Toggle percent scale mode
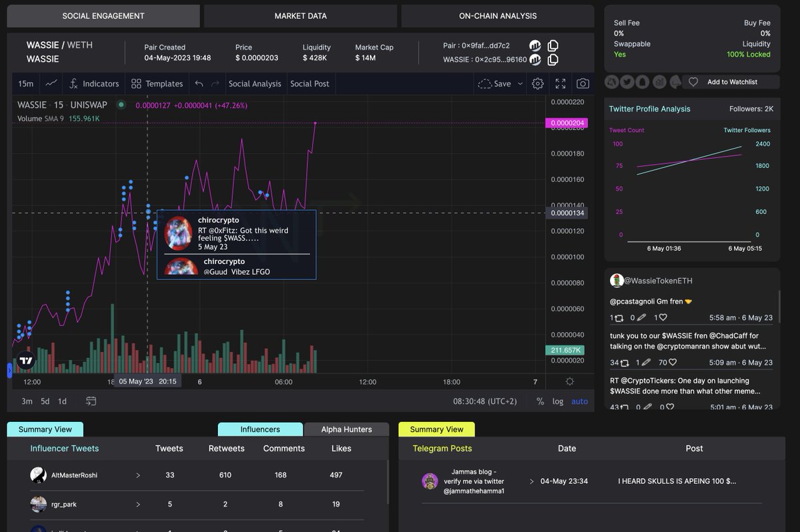This screenshot has width=800, height=532. point(540,401)
